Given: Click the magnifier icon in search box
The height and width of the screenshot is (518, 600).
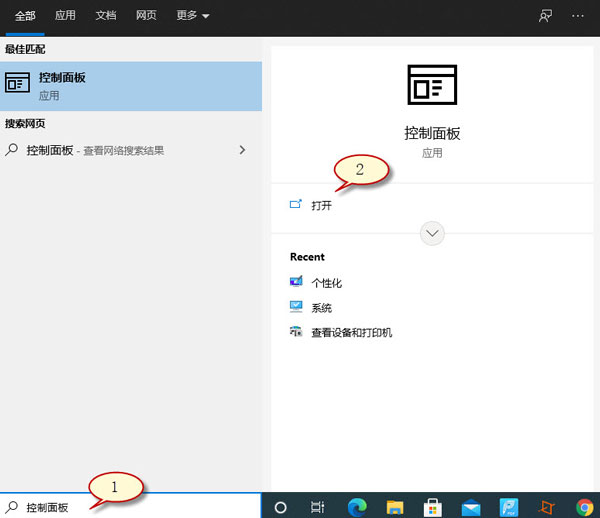Looking at the screenshot, I should pos(11,507).
